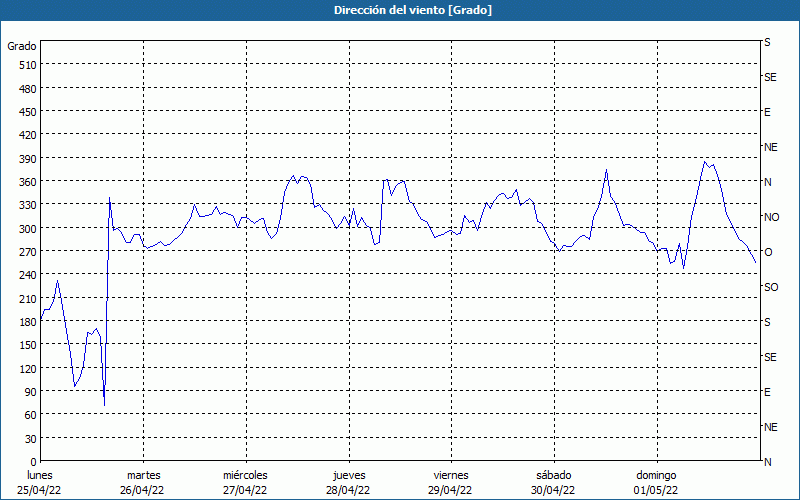
Task: Click the 'miércoles' day label
Action: pyautogui.click(x=245, y=476)
